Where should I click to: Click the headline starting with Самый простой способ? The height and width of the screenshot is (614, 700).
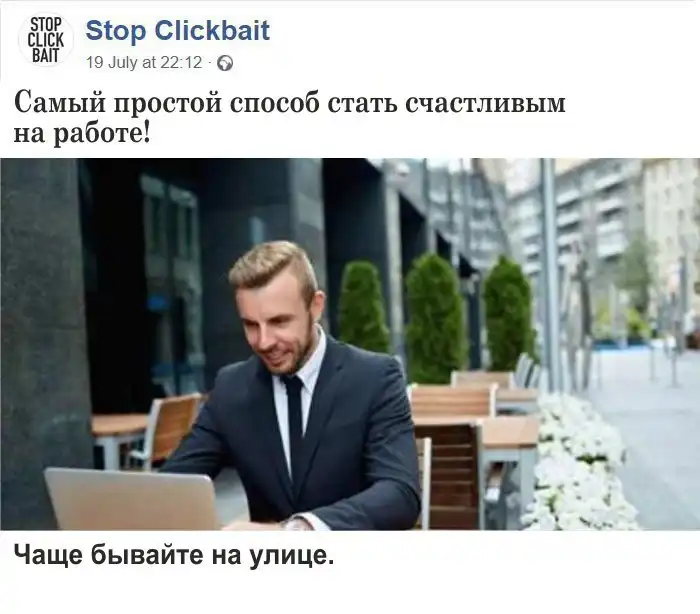tap(290, 117)
